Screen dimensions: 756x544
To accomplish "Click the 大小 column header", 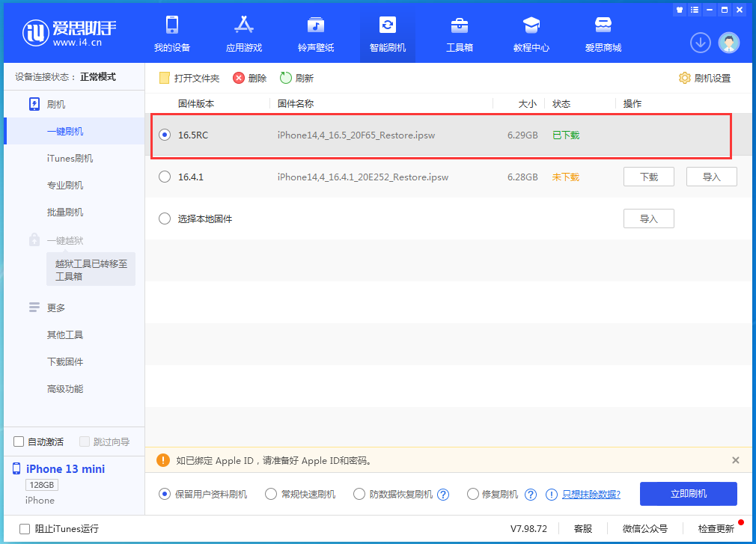I will tap(528, 103).
